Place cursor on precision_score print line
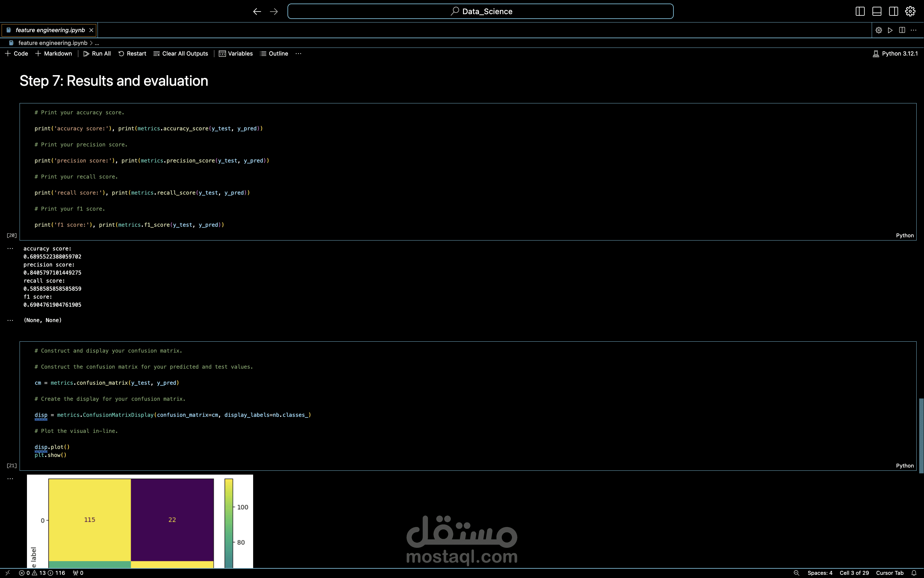924x578 pixels. coord(151,161)
